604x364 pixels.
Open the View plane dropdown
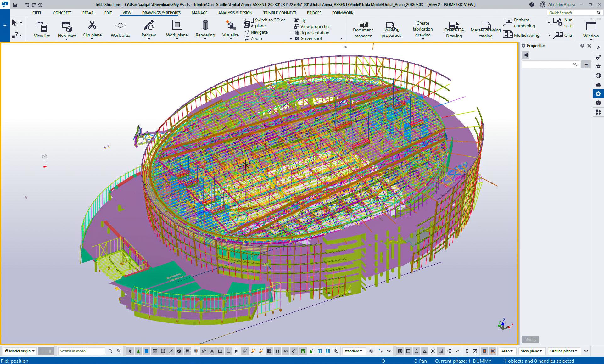pos(531,351)
